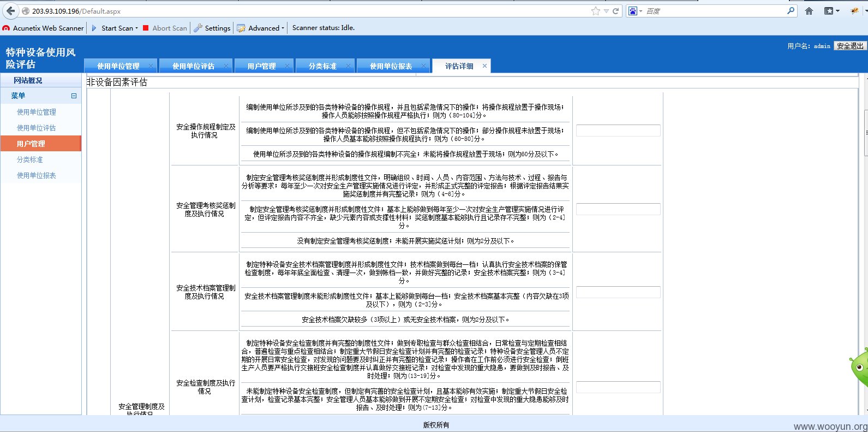Click score input for 安全管理考核奖惩制度及执行情况

(x=618, y=209)
